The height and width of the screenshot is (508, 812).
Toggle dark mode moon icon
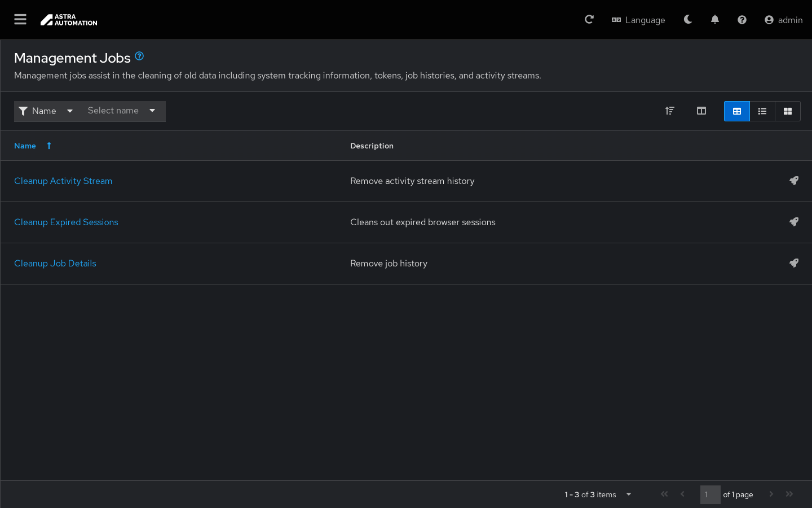pos(688,20)
